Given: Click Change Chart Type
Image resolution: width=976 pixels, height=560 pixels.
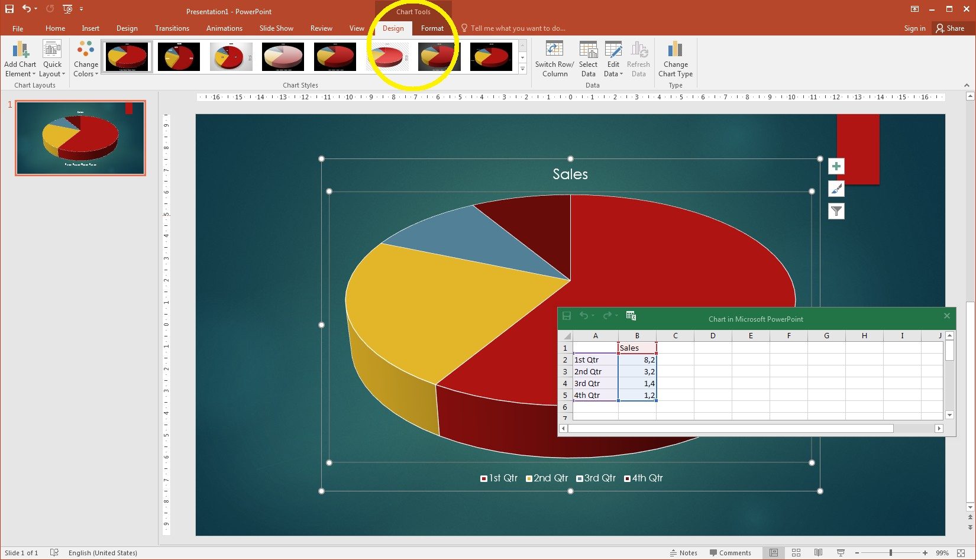Looking at the screenshot, I should [676, 59].
